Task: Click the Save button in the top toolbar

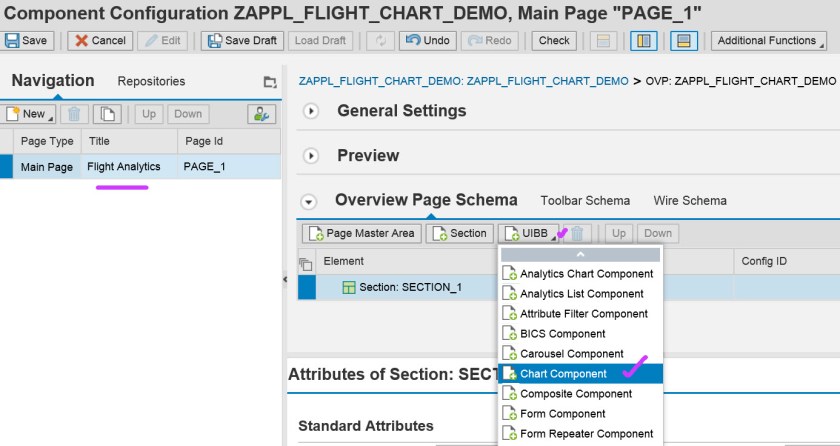Action: click(x=27, y=41)
